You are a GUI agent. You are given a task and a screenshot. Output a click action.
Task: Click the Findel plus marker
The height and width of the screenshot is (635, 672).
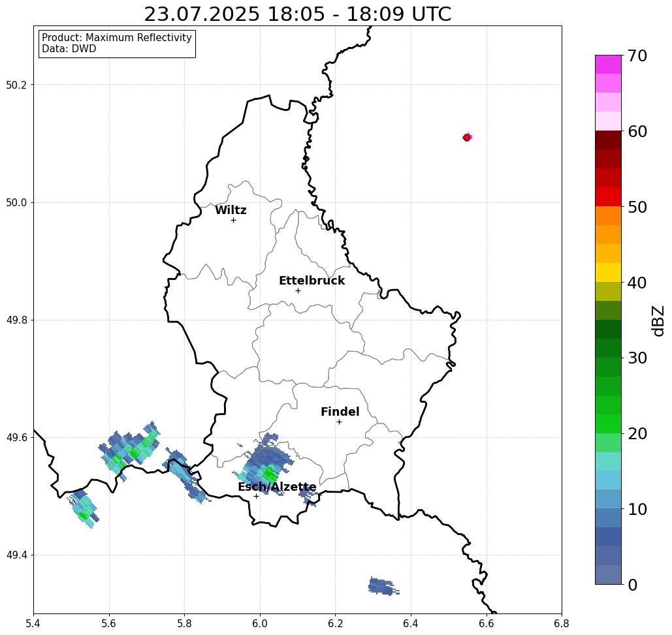(339, 422)
